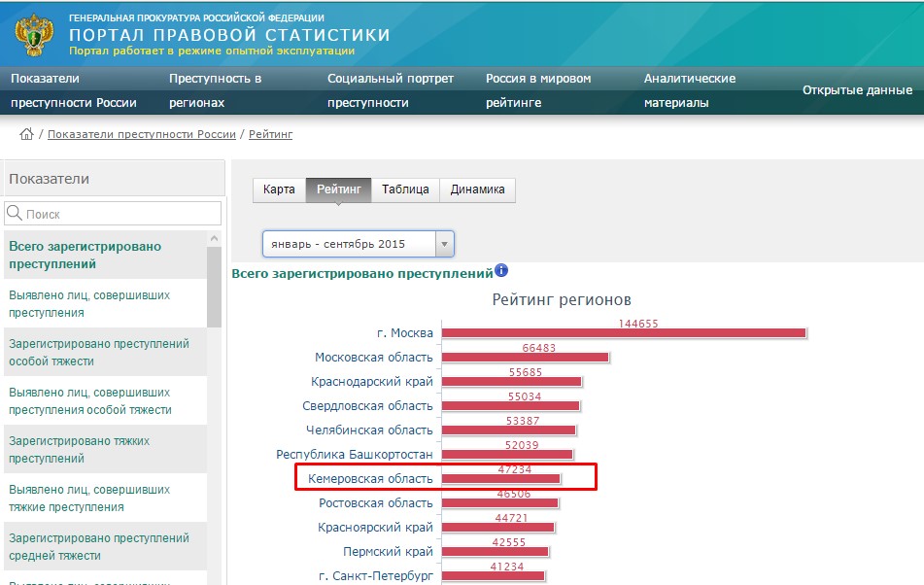The width and height of the screenshot is (924, 585).
Task: Open 'Преступность в регионах' menu
Action: [x=215, y=90]
